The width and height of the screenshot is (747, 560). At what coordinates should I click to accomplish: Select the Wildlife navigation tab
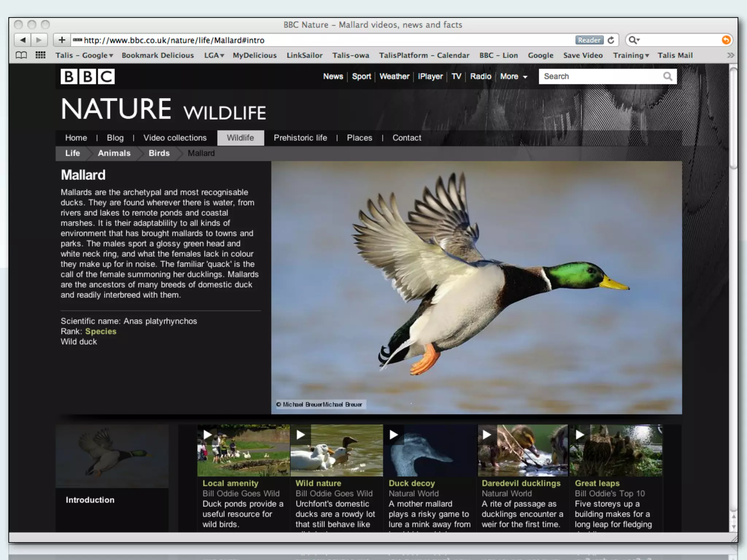pyautogui.click(x=240, y=138)
